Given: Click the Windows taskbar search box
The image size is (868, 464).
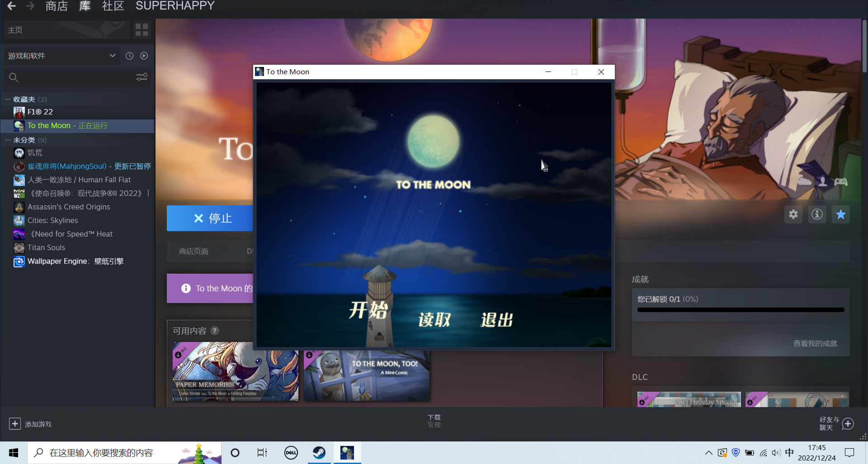Looking at the screenshot, I should pos(125,453).
